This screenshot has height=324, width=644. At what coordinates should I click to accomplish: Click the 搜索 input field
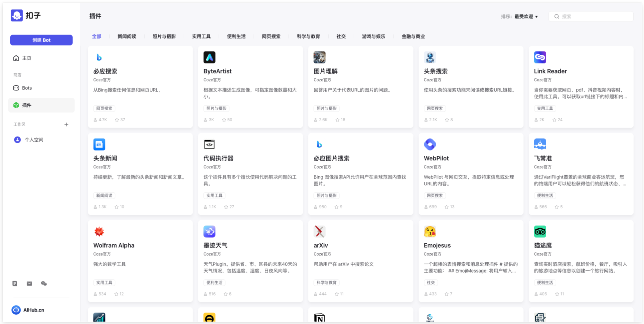point(591,17)
